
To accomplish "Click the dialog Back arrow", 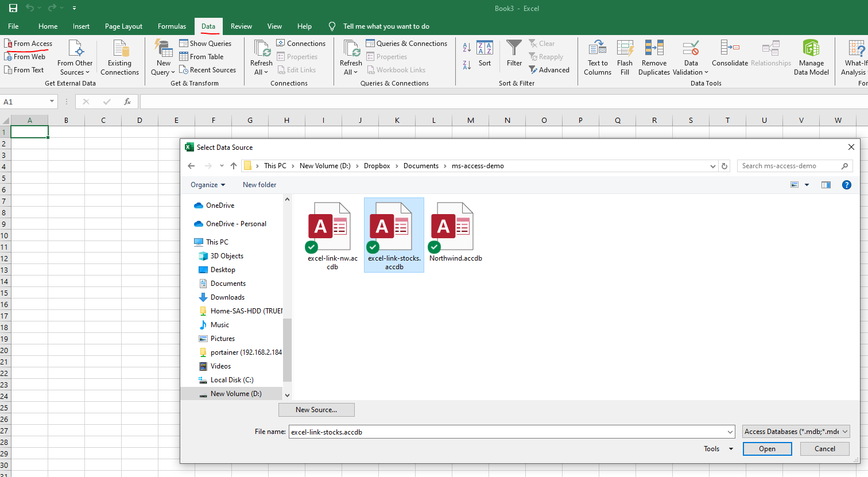I will (191, 166).
